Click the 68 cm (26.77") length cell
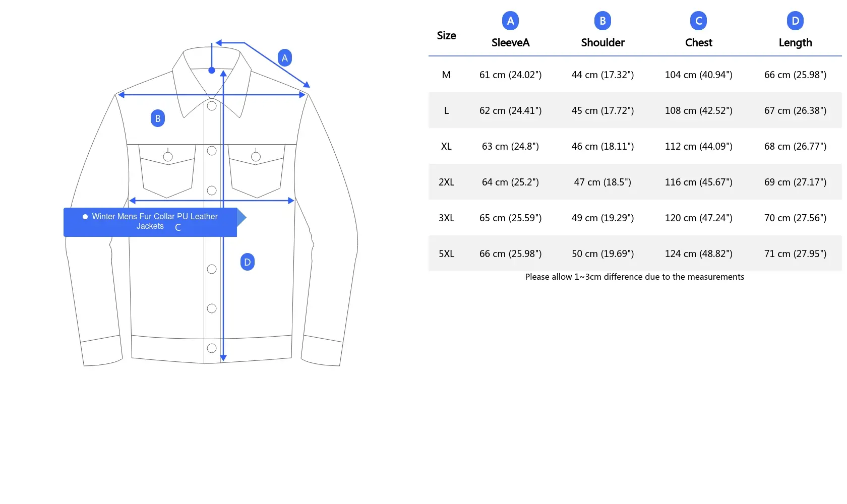 tap(795, 146)
